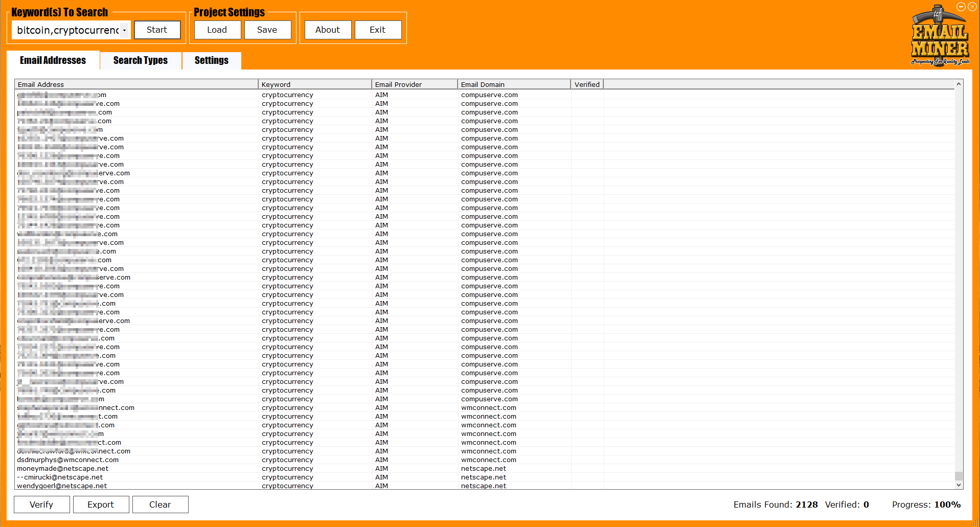
Task: Select row --cmirucki@netscape.net
Action: pyautogui.click(x=485, y=477)
